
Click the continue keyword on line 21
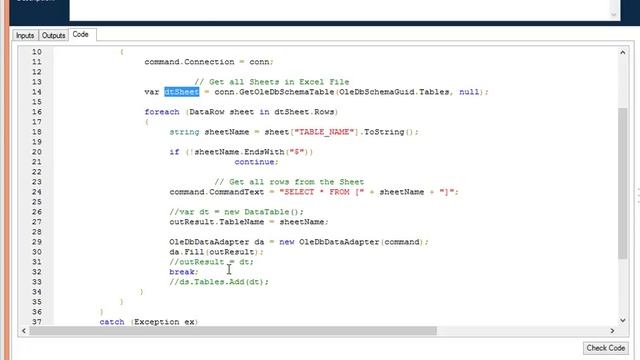click(x=254, y=162)
